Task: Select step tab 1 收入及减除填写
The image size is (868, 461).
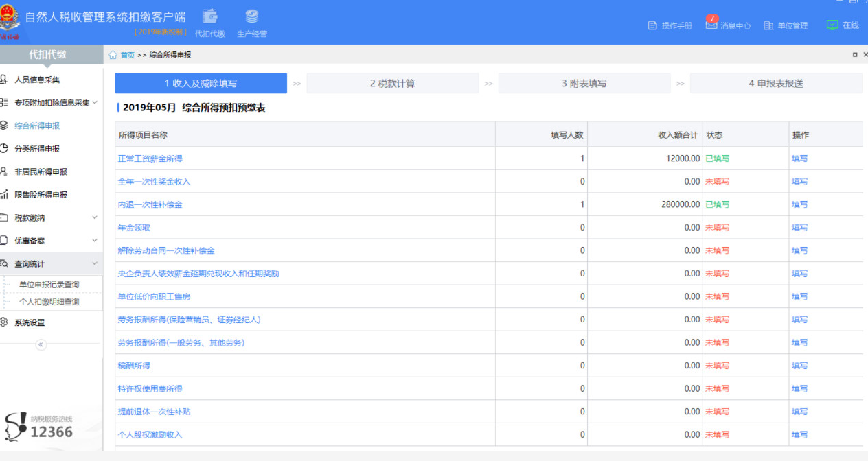Action: tap(201, 83)
